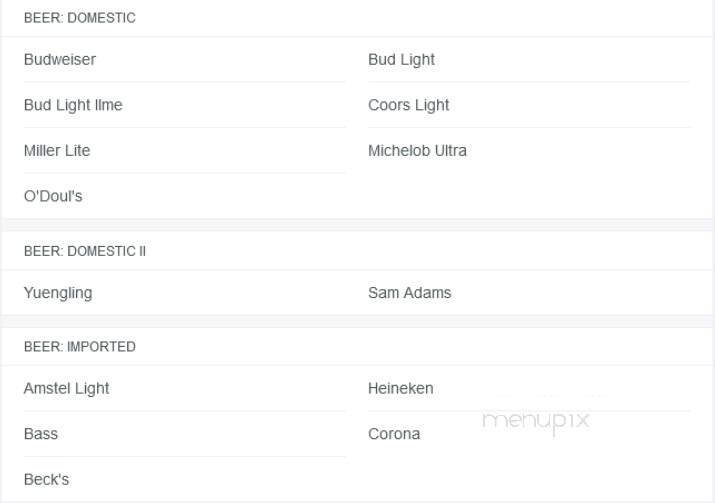
Task: Choose Heineken from imported beers
Action: (x=400, y=388)
